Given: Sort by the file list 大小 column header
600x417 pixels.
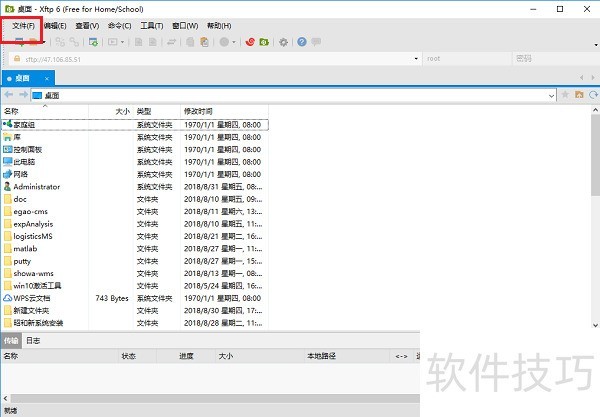Looking at the screenshot, I should 111,111.
